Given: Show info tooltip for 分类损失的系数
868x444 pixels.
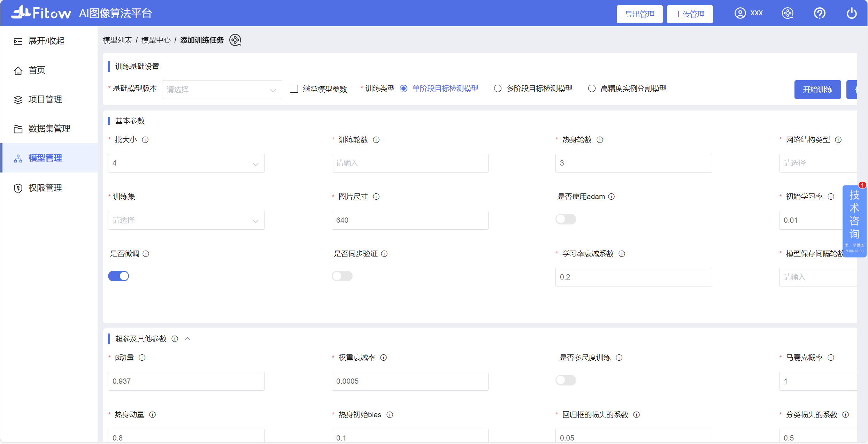Looking at the screenshot, I should [846, 415].
